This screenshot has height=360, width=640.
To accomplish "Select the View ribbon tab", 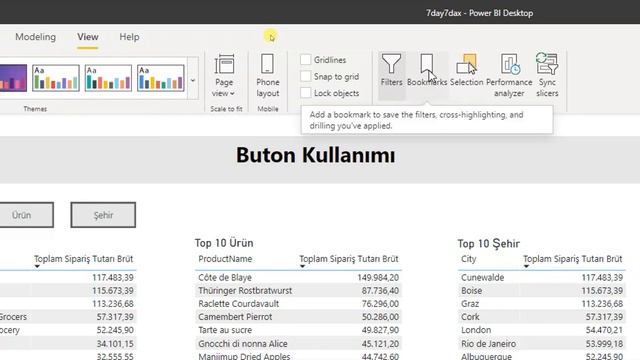I will coord(88,37).
